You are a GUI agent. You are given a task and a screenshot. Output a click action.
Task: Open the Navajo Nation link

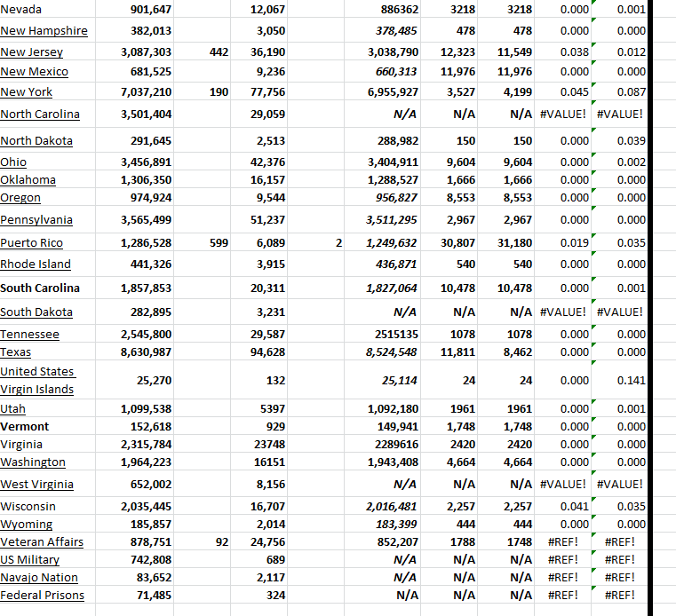(39, 577)
